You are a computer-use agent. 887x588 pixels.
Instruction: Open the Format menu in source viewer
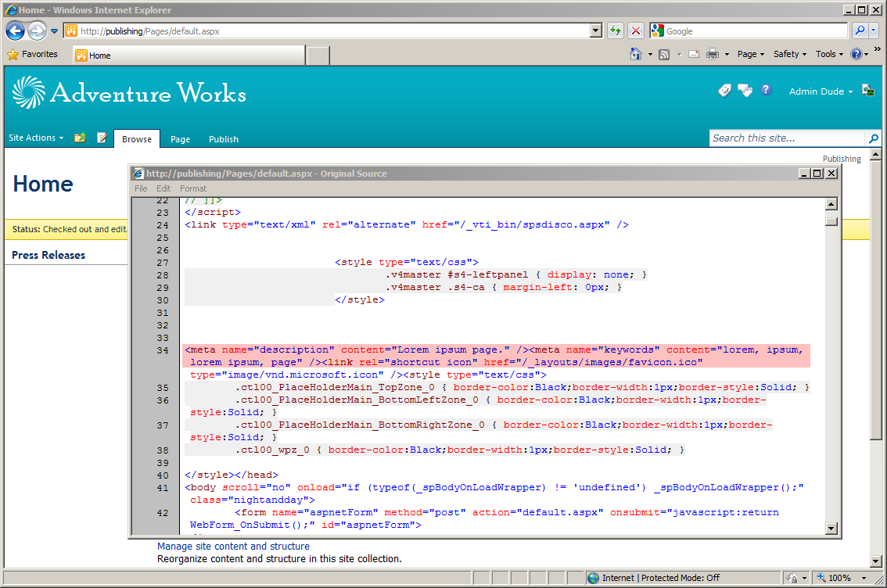pos(193,188)
